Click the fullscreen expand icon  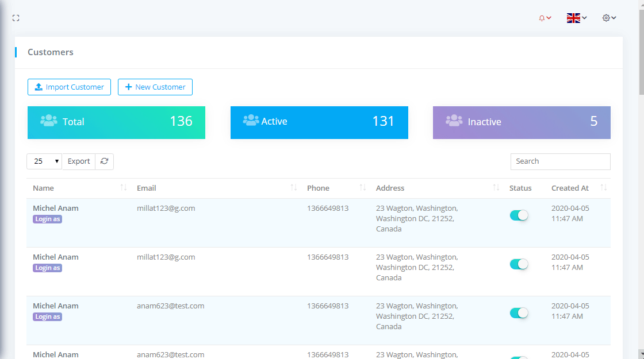click(x=16, y=18)
